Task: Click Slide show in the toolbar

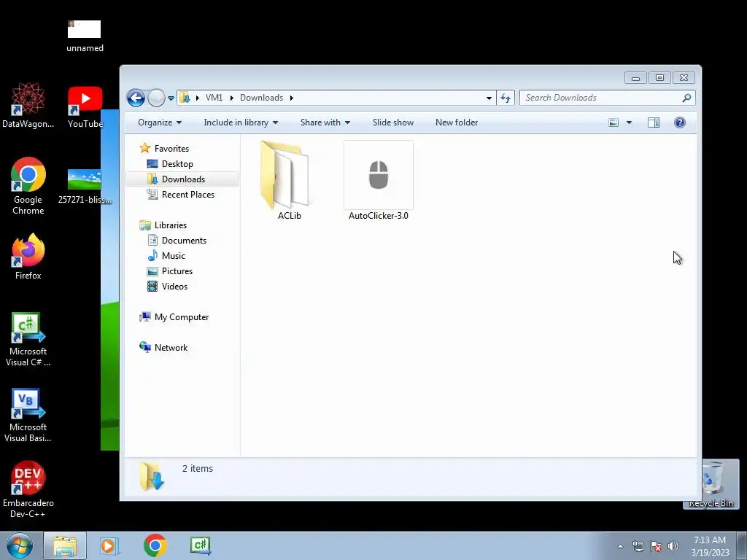Action: click(x=393, y=122)
